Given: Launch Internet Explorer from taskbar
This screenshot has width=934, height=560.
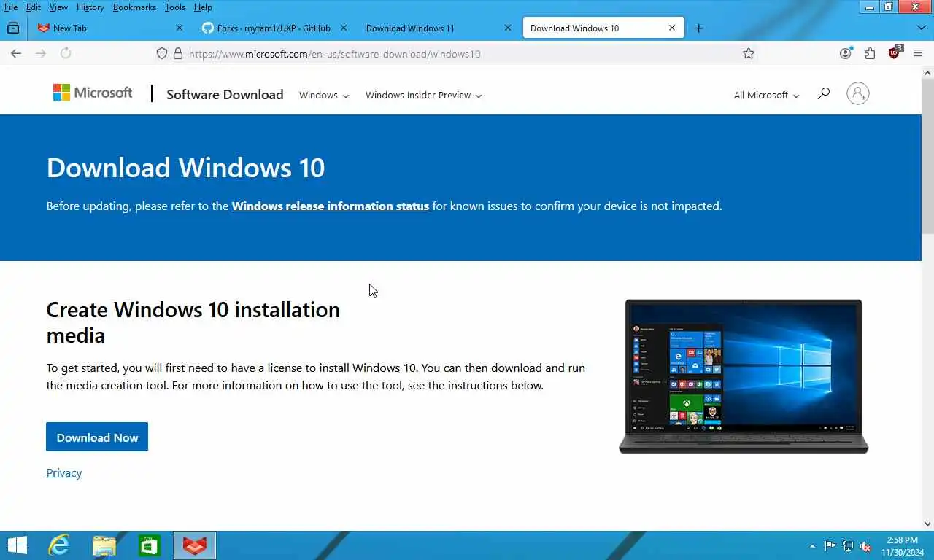Looking at the screenshot, I should click(58, 545).
